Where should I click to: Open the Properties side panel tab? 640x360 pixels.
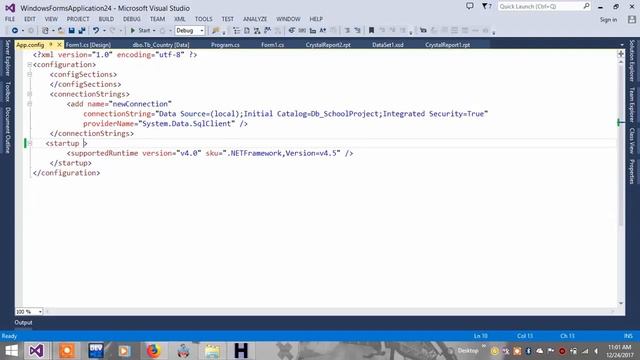pyautogui.click(x=632, y=171)
